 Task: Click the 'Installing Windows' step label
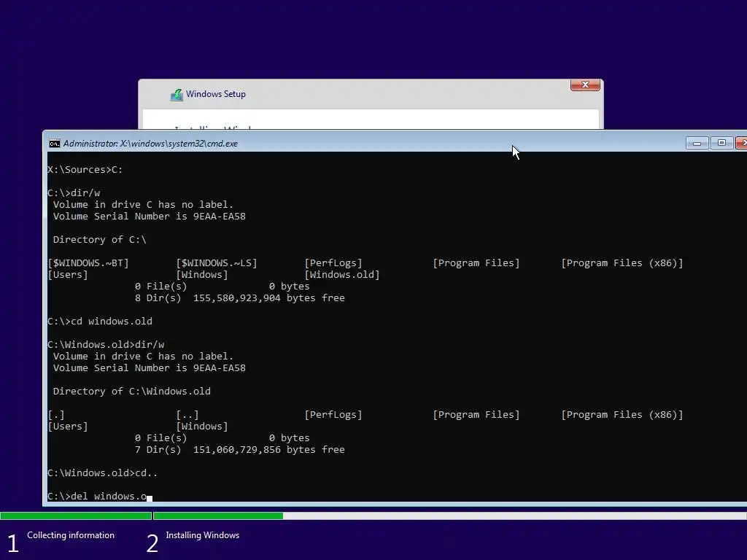pyautogui.click(x=203, y=535)
